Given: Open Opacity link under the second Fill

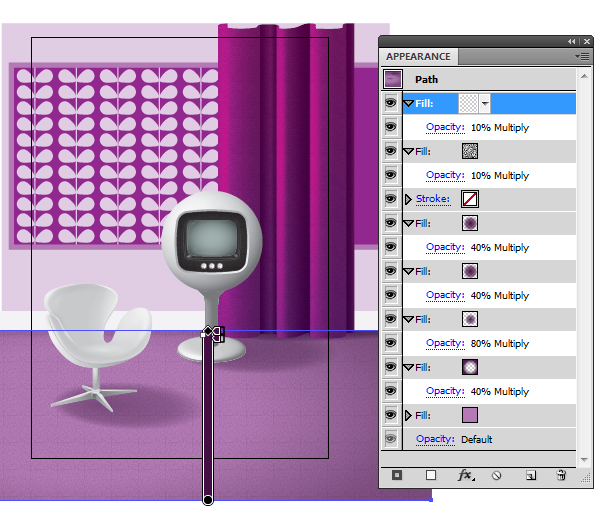Looking at the screenshot, I should (445, 175).
